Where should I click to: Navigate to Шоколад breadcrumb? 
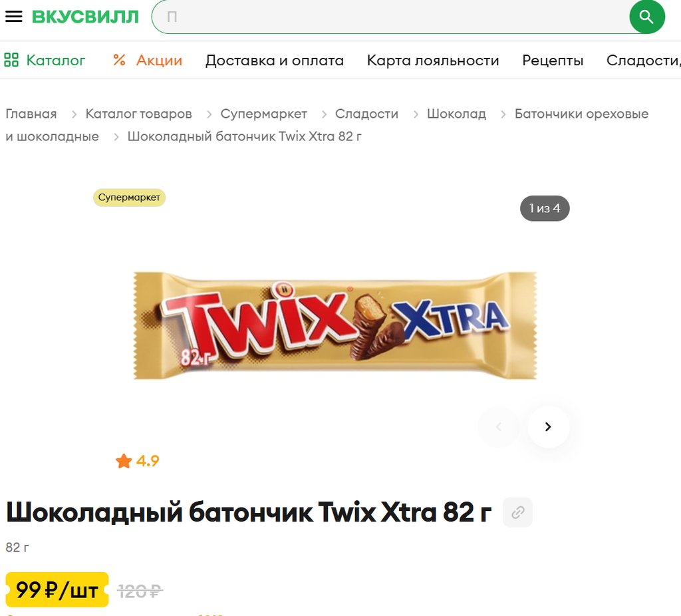pos(456,114)
